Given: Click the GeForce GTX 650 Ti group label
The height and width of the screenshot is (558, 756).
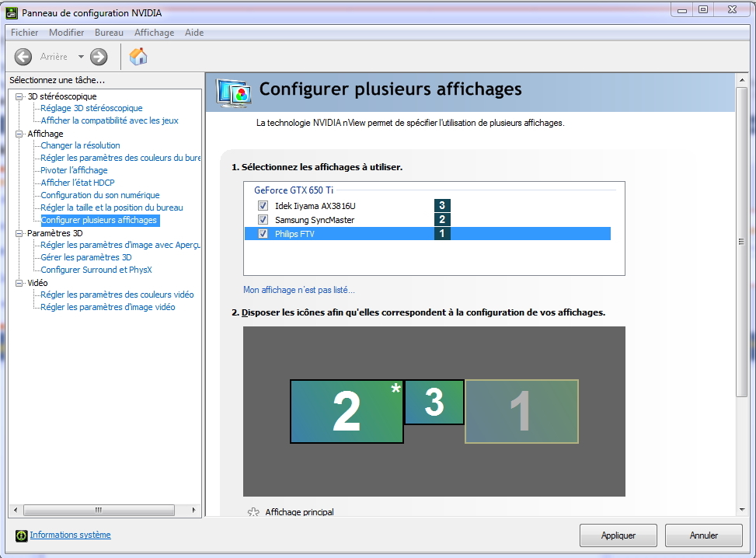Looking at the screenshot, I should tap(294, 190).
